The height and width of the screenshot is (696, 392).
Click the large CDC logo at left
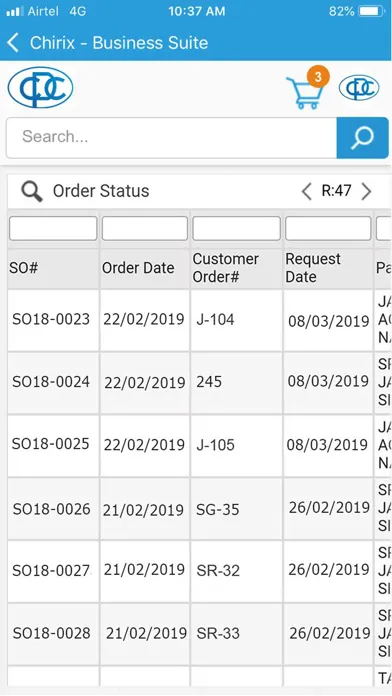coord(40,87)
